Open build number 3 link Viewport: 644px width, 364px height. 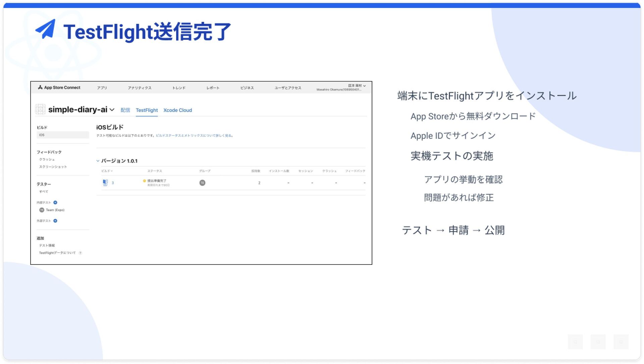coord(113,183)
